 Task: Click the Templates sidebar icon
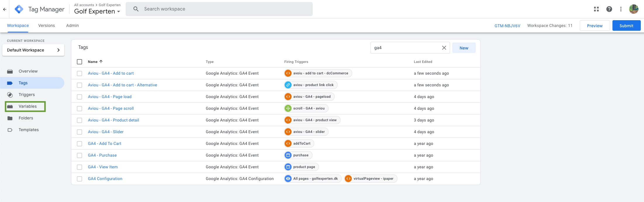10,130
